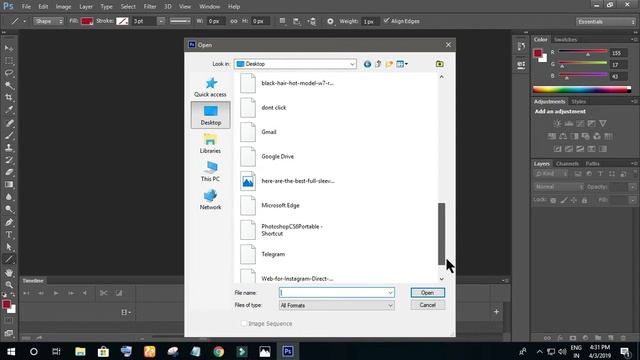
Task: Select the Lasso tool in toolbar
Action: click(x=9, y=73)
